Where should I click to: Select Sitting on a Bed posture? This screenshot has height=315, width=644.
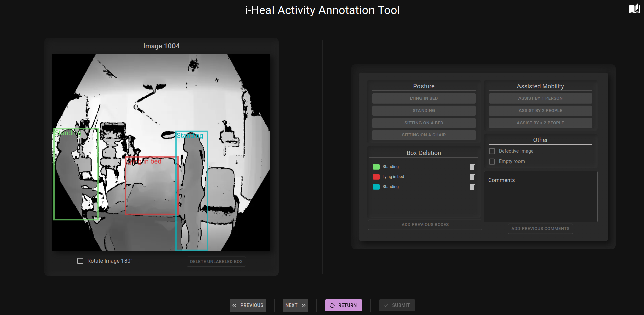coord(424,123)
